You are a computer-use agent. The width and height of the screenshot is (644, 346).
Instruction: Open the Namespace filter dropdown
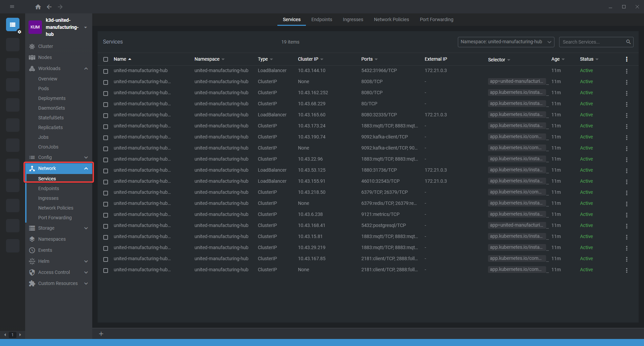(x=506, y=42)
